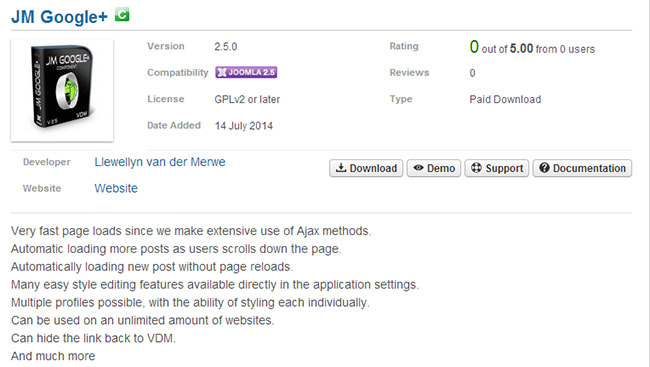Click the line about multiple profiles
Screen dimensions: 650x367
pos(190,302)
